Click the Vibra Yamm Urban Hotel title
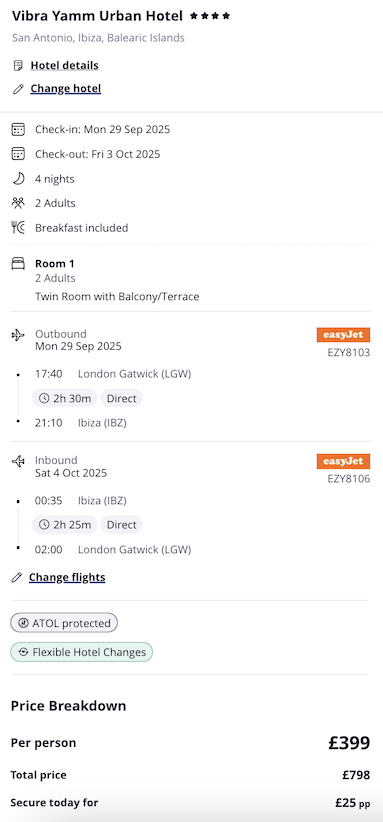This screenshot has height=822, width=383. (x=97, y=16)
